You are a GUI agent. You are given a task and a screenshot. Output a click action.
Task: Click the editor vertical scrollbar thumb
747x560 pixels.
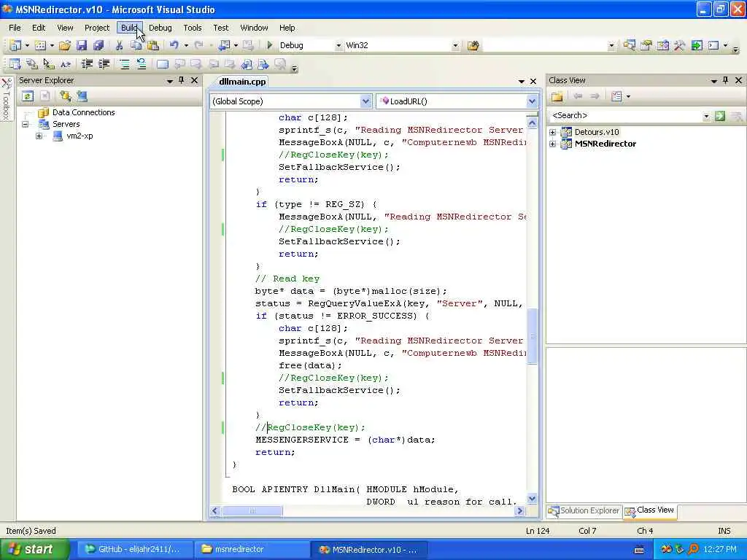click(532, 335)
